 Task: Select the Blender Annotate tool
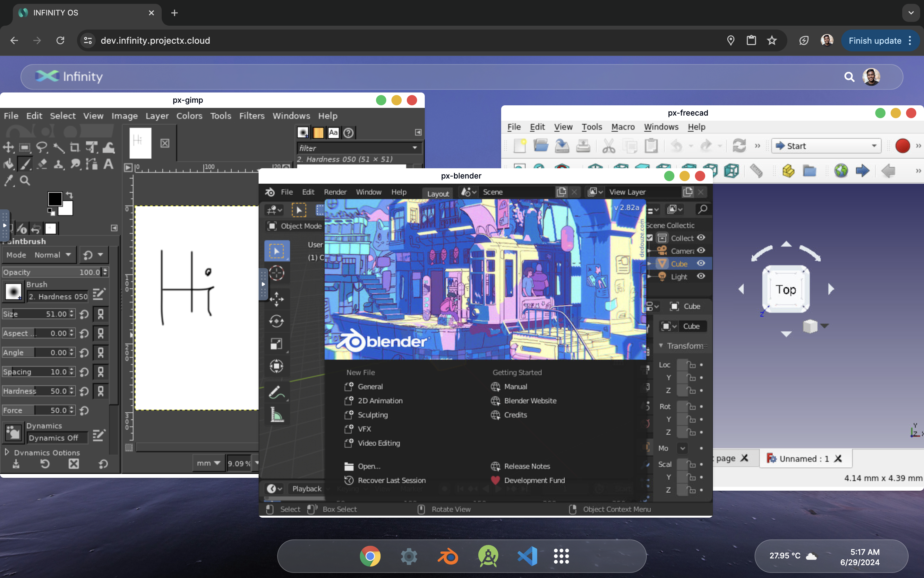[x=277, y=392]
